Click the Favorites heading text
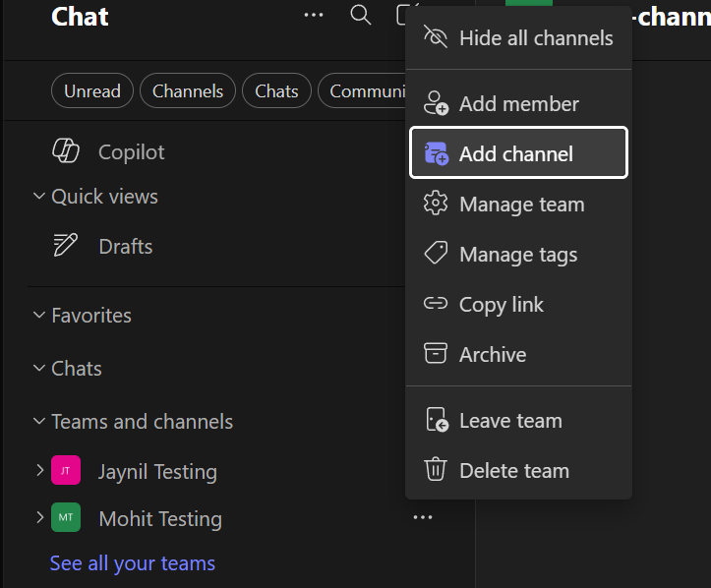The height and width of the screenshot is (588, 711). pyautogui.click(x=91, y=315)
